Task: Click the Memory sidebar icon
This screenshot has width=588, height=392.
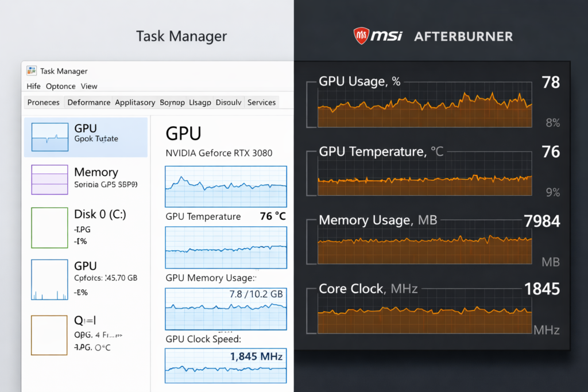Action: click(x=49, y=180)
